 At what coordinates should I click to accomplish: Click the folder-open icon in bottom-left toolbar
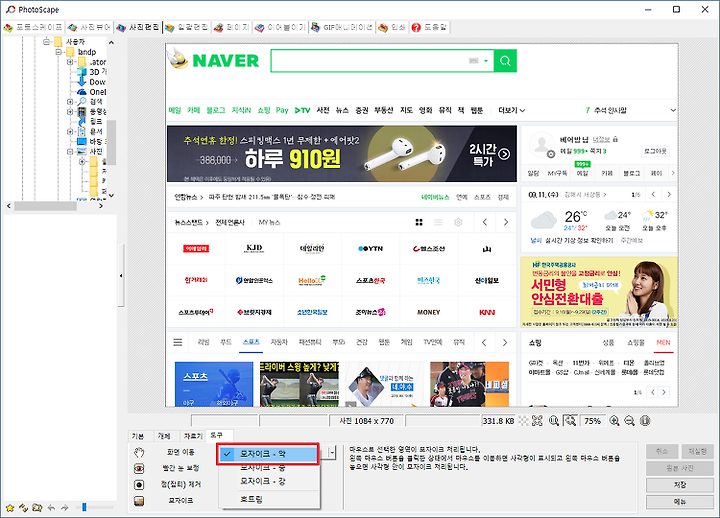37,507
